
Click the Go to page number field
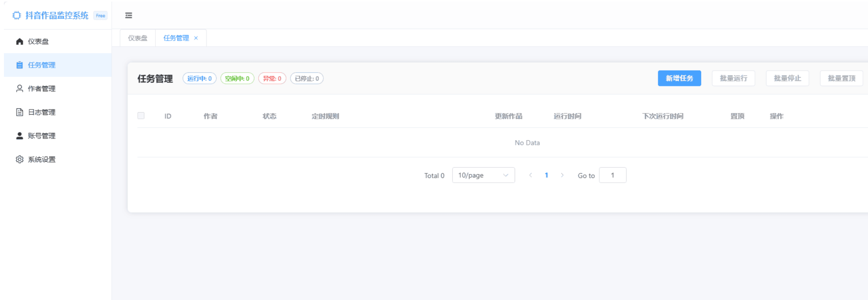click(x=612, y=175)
